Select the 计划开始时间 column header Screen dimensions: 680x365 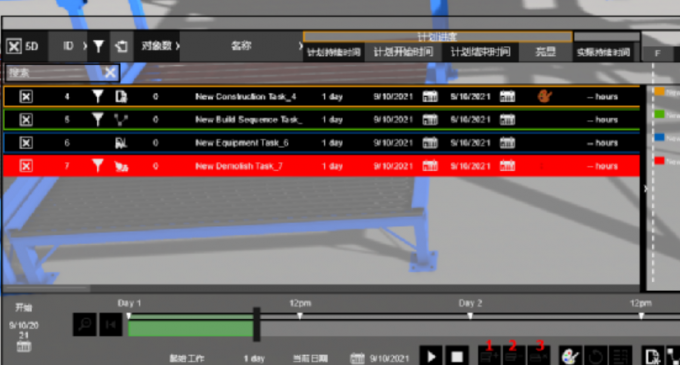click(403, 52)
